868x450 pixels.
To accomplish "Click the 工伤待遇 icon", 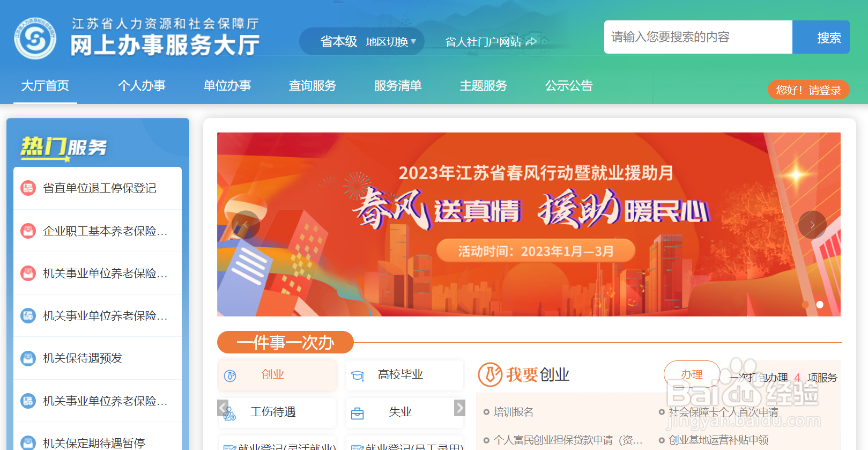I will click(229, 413).
